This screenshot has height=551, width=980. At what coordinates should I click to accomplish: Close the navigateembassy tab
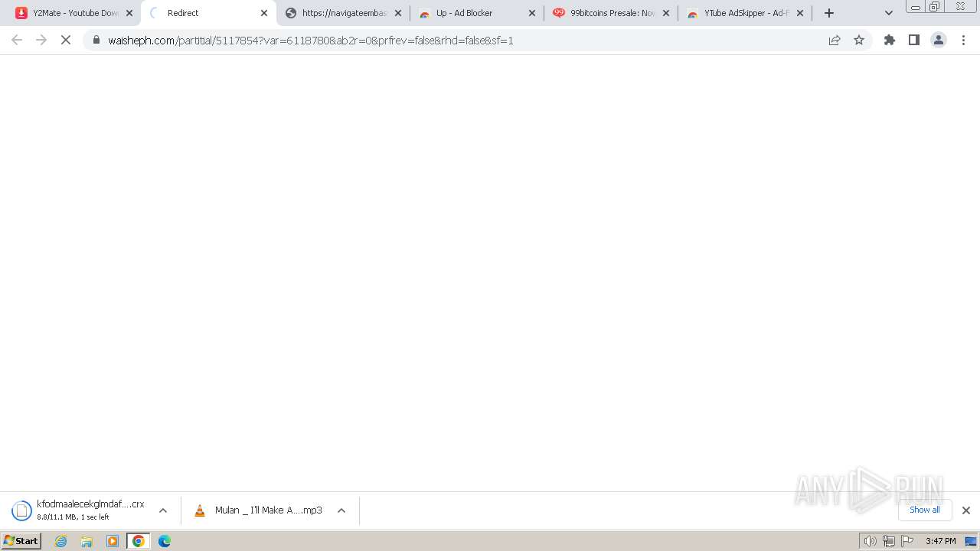click(x=398, y=13)
